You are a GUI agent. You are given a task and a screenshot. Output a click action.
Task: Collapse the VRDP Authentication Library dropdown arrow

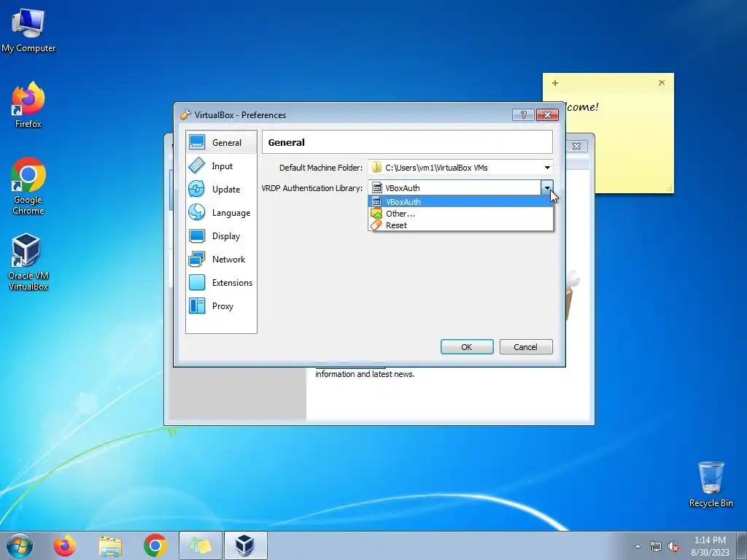(547, 187)
